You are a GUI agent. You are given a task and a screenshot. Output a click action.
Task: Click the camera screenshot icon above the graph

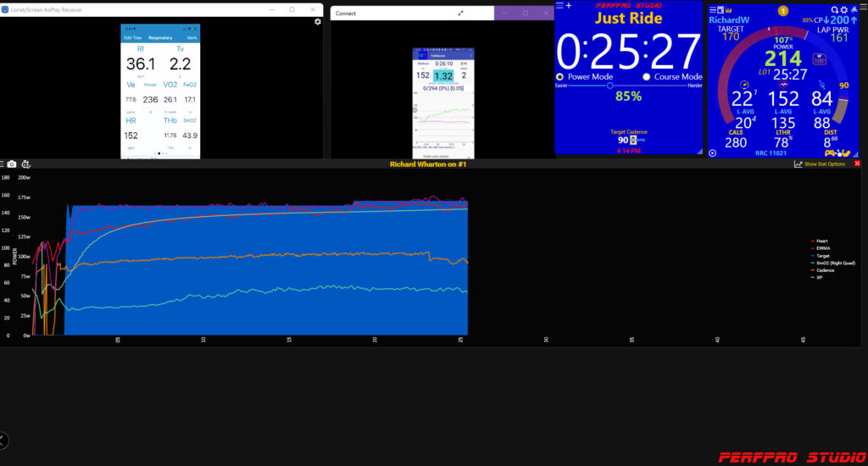click(12, 164)
